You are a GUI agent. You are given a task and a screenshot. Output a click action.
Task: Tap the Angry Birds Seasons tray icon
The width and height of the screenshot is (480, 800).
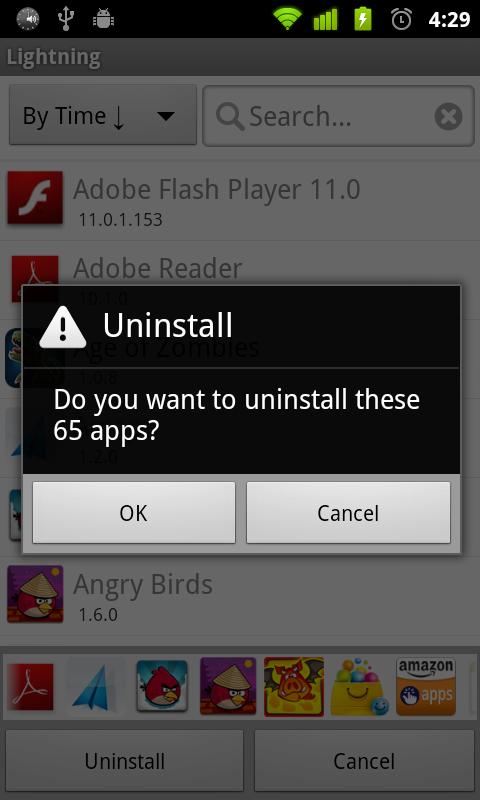click(228, 686)
